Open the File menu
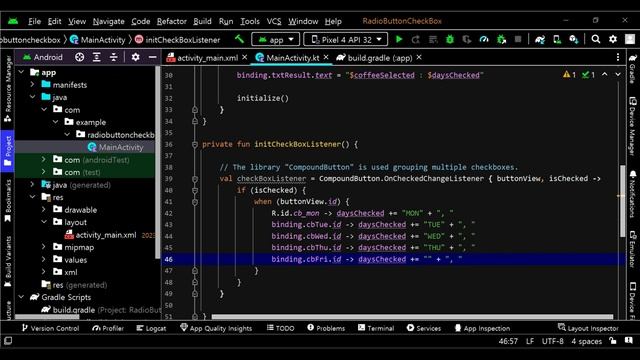The width and height of the screenshot is (640, 360). tap(34, 21)
